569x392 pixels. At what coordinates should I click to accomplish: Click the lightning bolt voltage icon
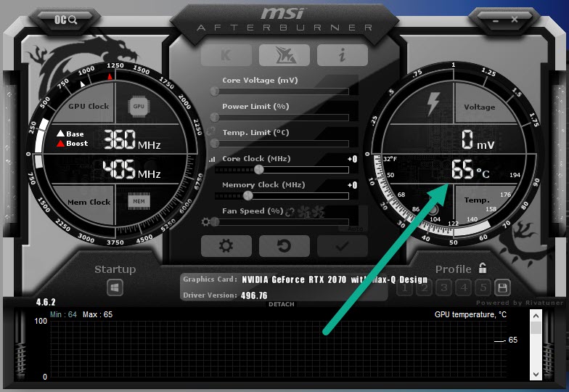coord(433,104)
